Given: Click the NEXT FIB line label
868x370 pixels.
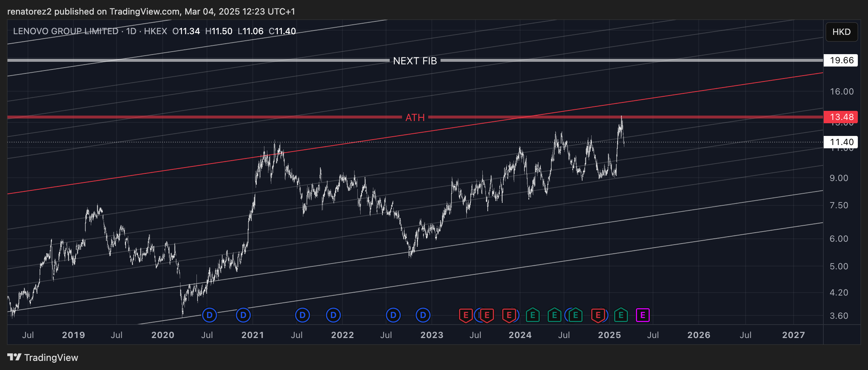Looking at the screenshot, I should tap(415, 61).
